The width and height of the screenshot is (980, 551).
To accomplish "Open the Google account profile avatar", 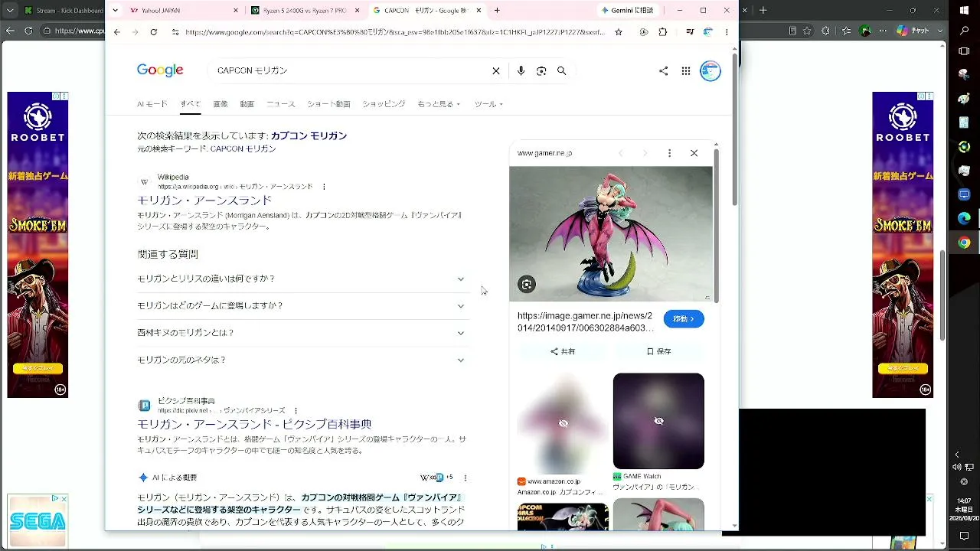I will (710, 71).
